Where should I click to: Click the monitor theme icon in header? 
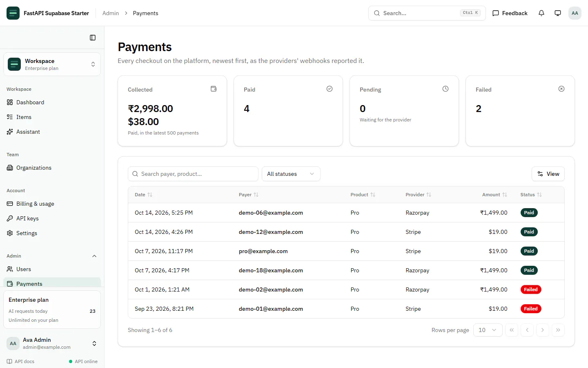point(558,13)
